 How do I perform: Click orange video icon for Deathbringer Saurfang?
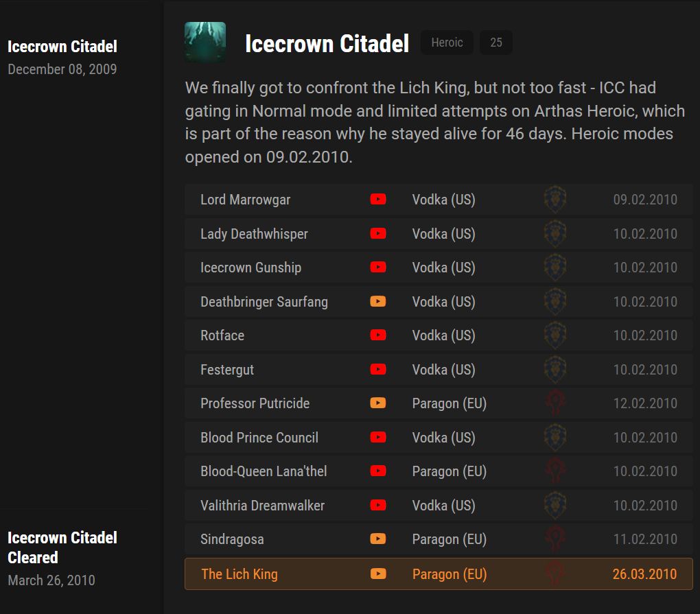(378, 302)
